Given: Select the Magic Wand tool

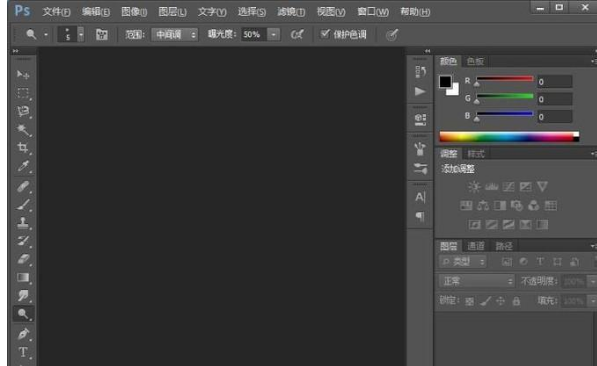Looking at the screenshot, I should (x=23, y=129).
